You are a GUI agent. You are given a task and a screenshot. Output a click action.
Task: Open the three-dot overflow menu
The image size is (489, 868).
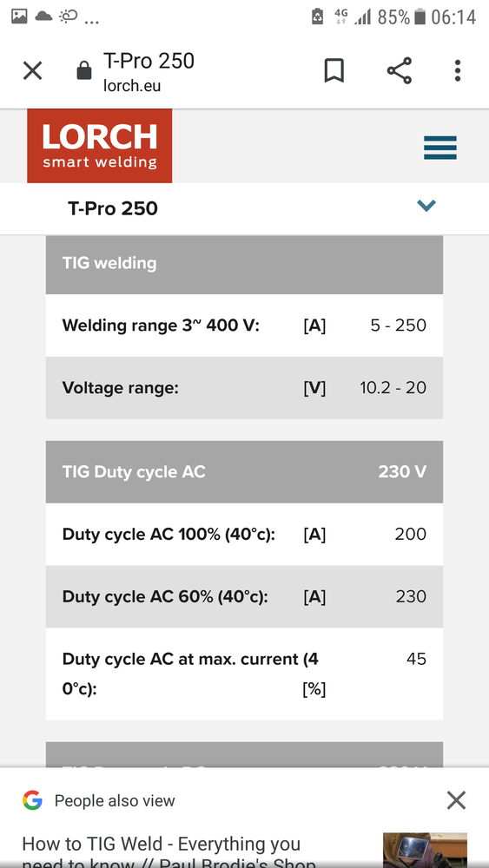(458, 71)
